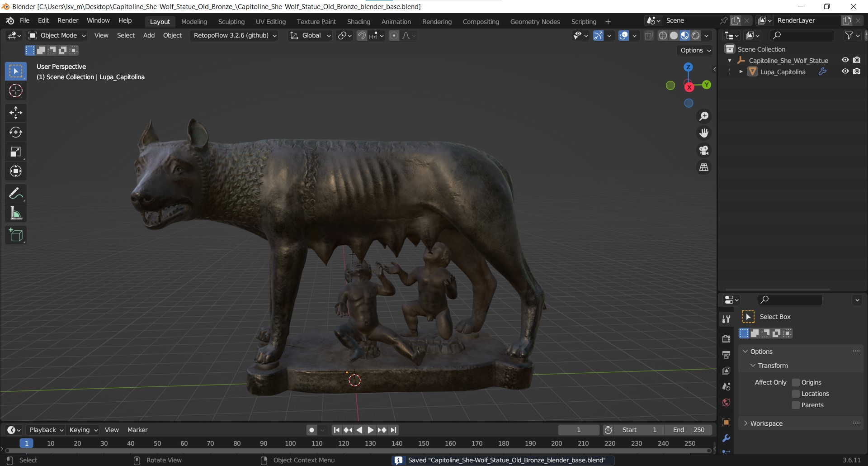
Task: Click the Blender logo menu icon
Action: click(x=10, y=20)
